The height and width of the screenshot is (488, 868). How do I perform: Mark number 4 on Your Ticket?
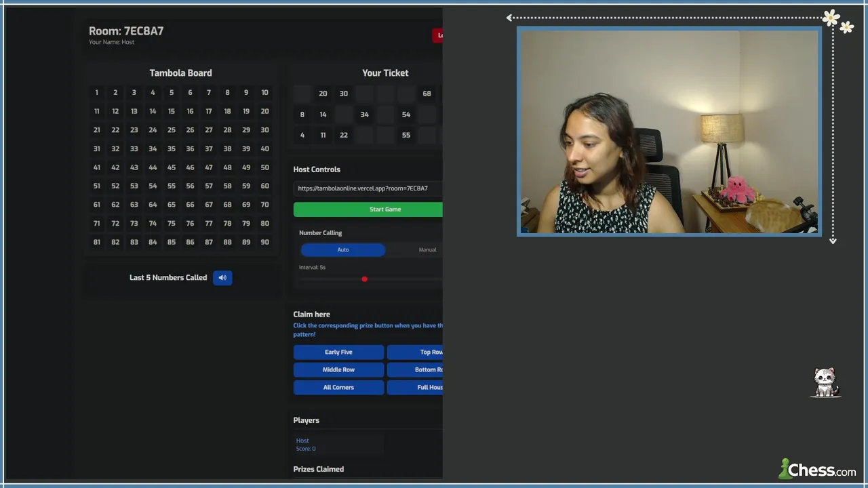302,135
